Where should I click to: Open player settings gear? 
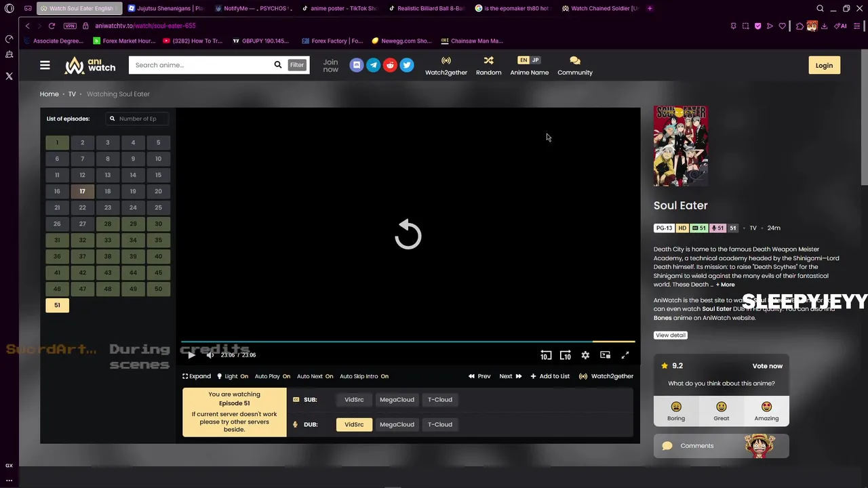tap(585, 355)
